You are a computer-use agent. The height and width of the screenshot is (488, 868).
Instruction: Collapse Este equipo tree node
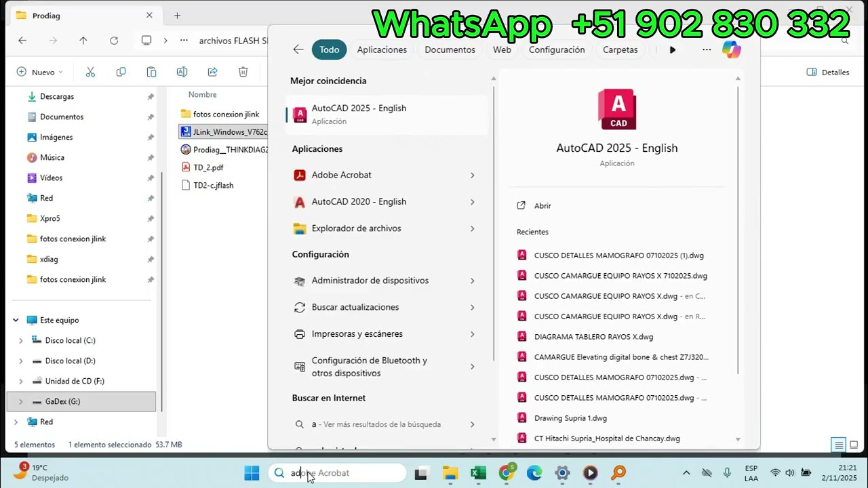(x=16, y=320)
